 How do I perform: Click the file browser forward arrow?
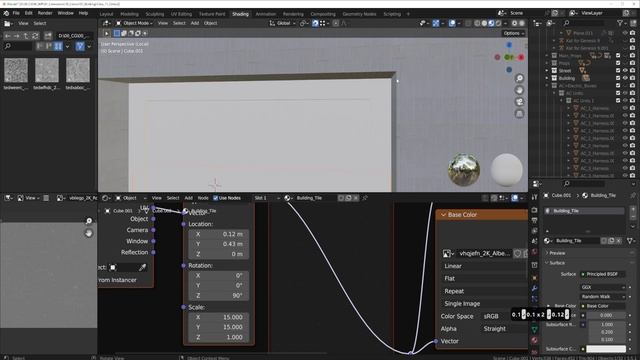coord(17,36)
